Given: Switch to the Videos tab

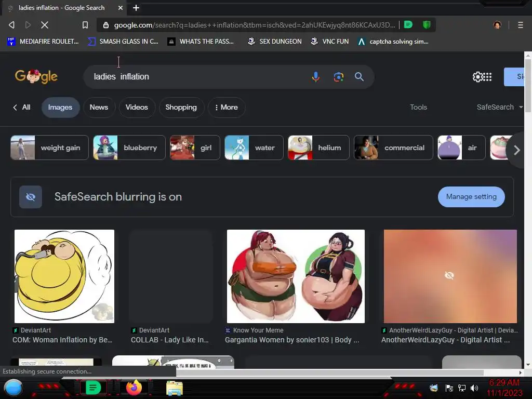Looking at the screenshot, I should point(137,107).
